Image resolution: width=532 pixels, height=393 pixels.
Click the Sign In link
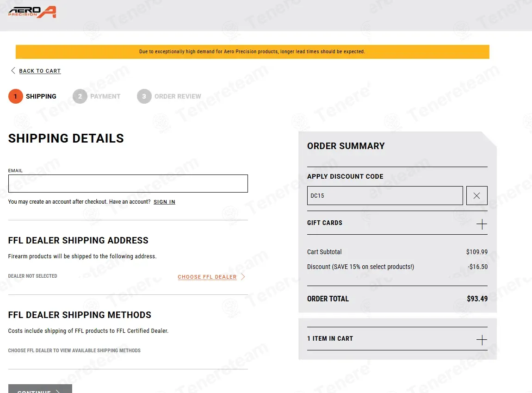coord(165,201)
